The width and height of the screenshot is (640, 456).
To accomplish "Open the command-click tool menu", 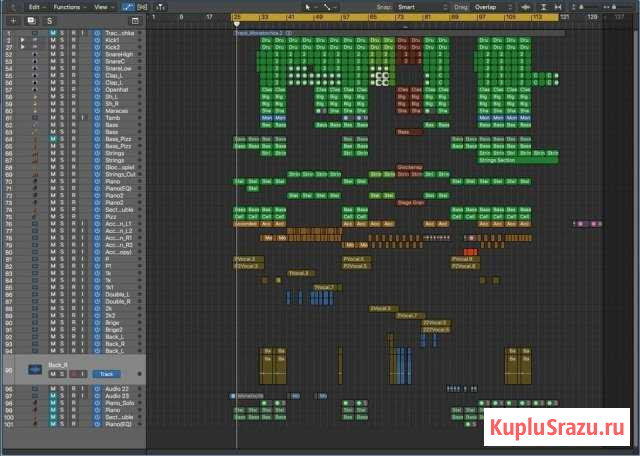I will (x=329, y=7).
